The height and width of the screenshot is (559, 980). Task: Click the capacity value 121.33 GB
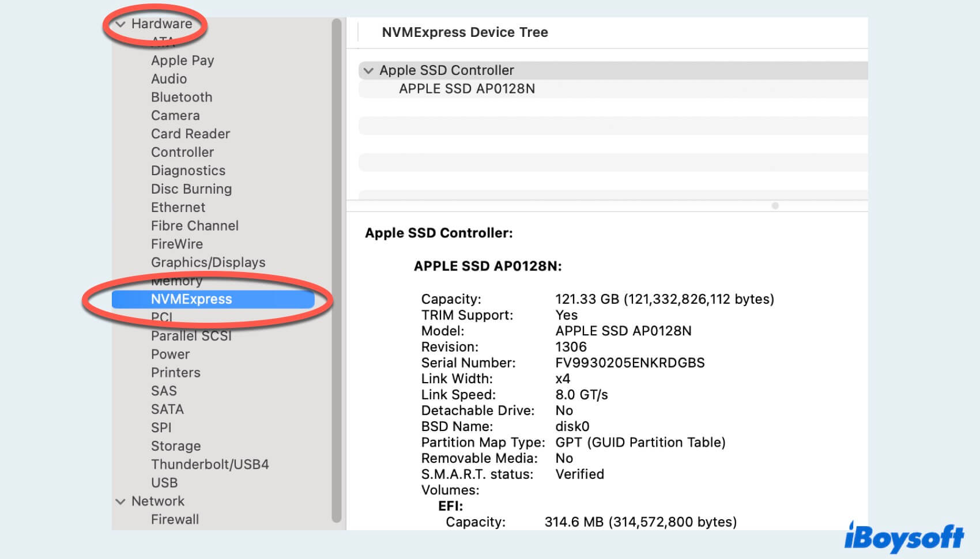tap(665, 300)
